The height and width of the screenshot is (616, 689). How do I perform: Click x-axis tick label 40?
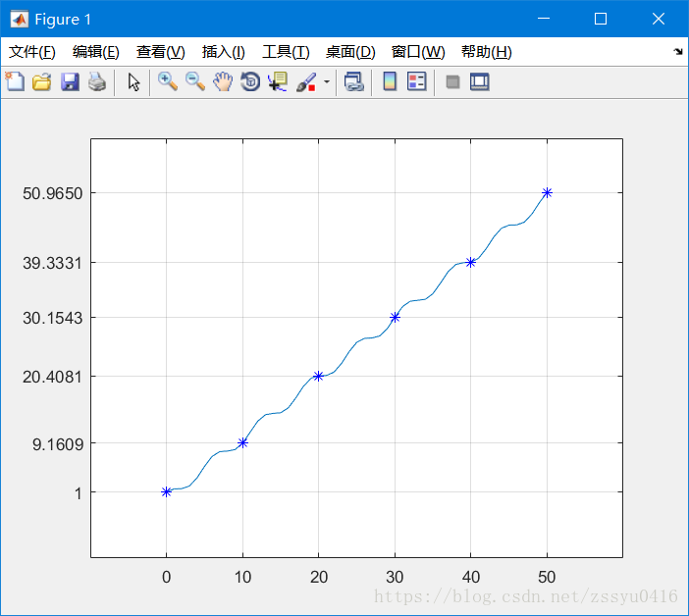pyautogui.click(x=470, y=577)
